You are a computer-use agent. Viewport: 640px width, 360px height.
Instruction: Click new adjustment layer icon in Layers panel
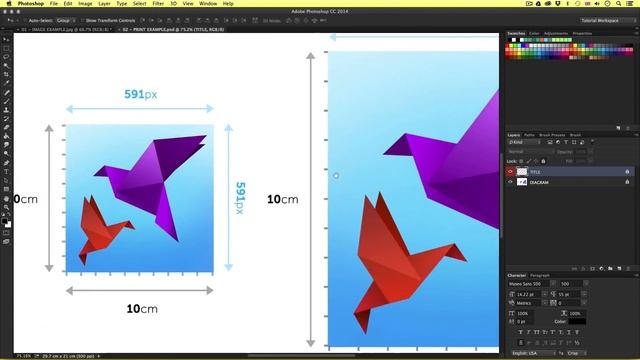point(601,269)
